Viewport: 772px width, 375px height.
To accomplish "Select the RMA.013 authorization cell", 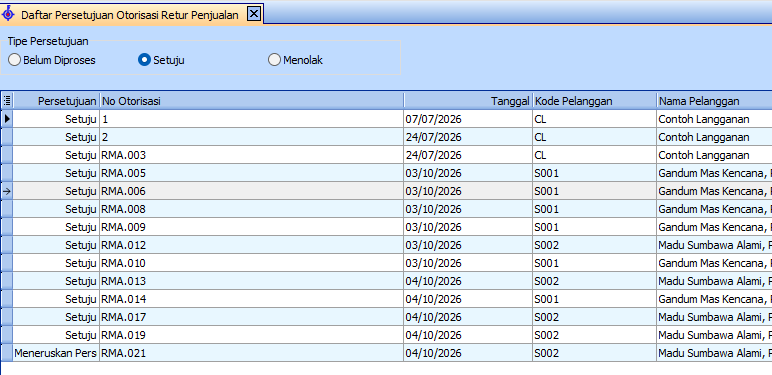I will pyautogui.click(x=252, y=281).
